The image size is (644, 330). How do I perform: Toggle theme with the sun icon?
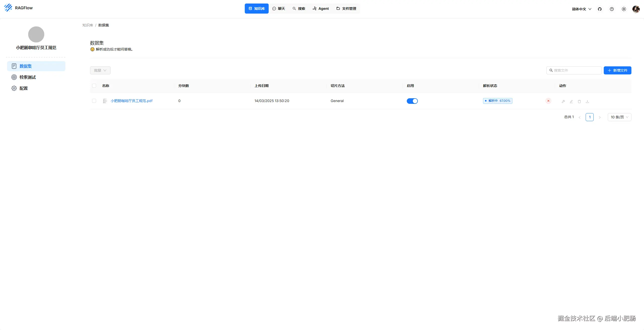tap(624, 9)
